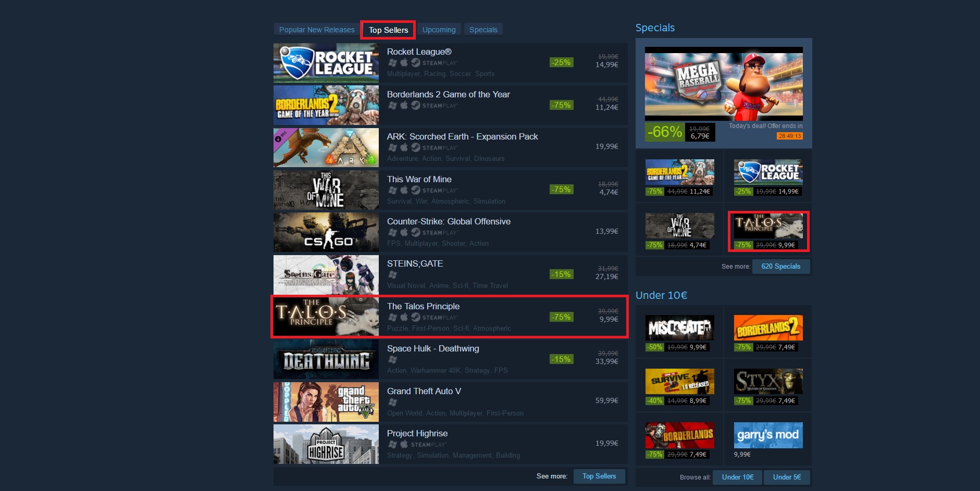Select the Specials tab
Viewport: 980px width, 491px height.
tap(483, 30)
